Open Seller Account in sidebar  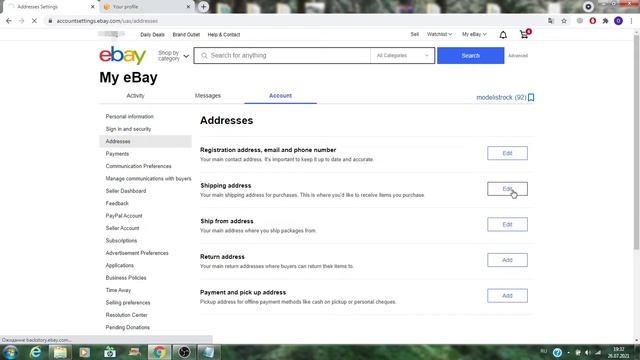point(122,228)
